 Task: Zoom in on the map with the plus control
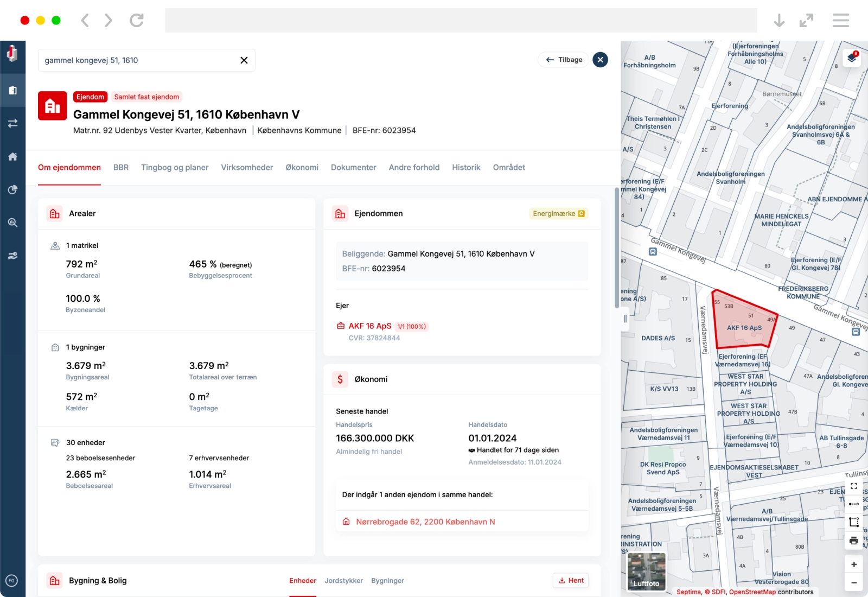tap(854, 564)
